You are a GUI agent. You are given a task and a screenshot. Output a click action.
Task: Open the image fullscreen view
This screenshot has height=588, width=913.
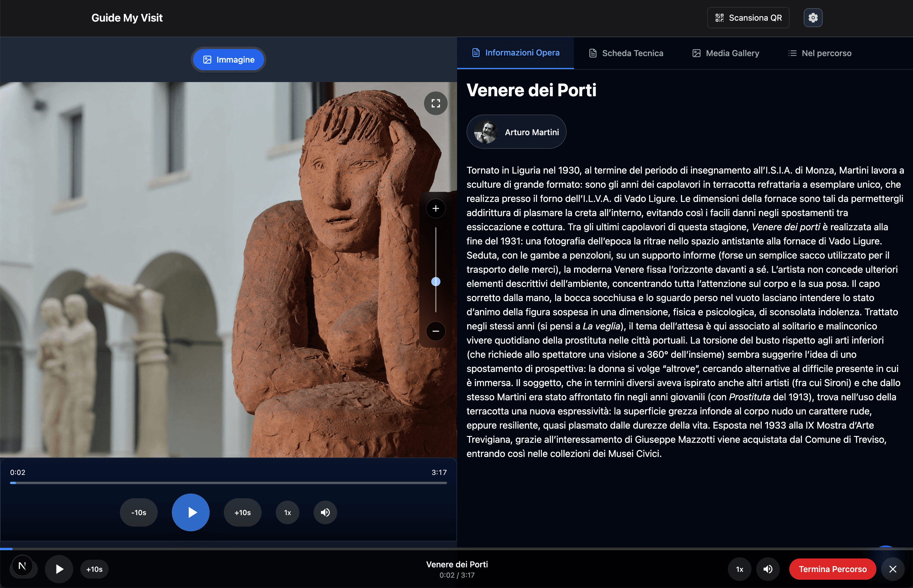[x=436, y=103]
